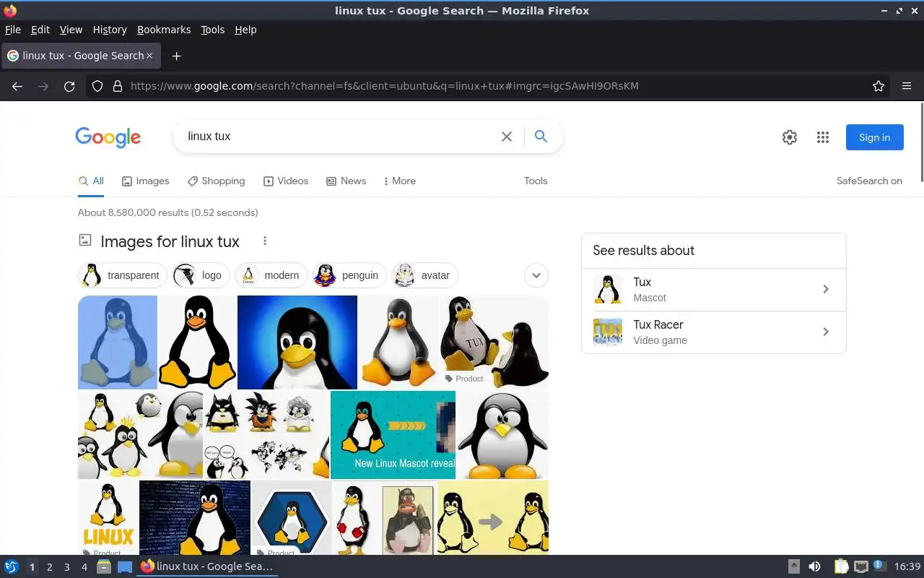Open the notification tray icon
This screenshot has height=578, width=924.
879,566
